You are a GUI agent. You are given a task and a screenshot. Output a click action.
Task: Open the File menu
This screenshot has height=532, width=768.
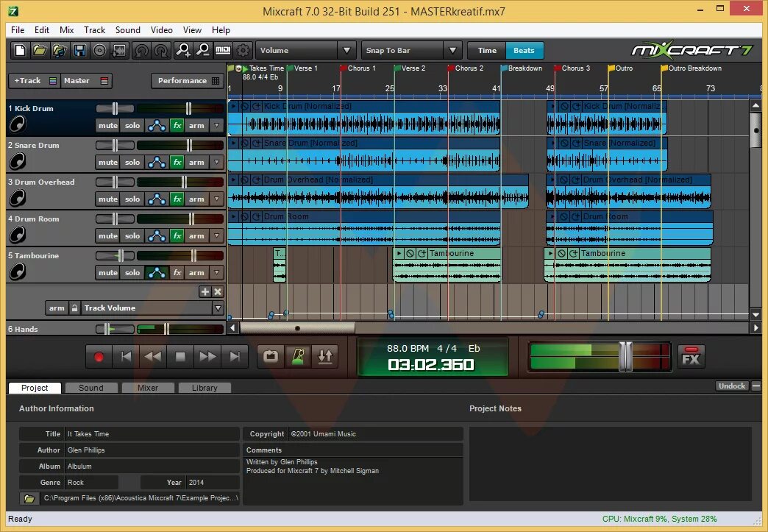pyautogui.click(x=18, y=30)
